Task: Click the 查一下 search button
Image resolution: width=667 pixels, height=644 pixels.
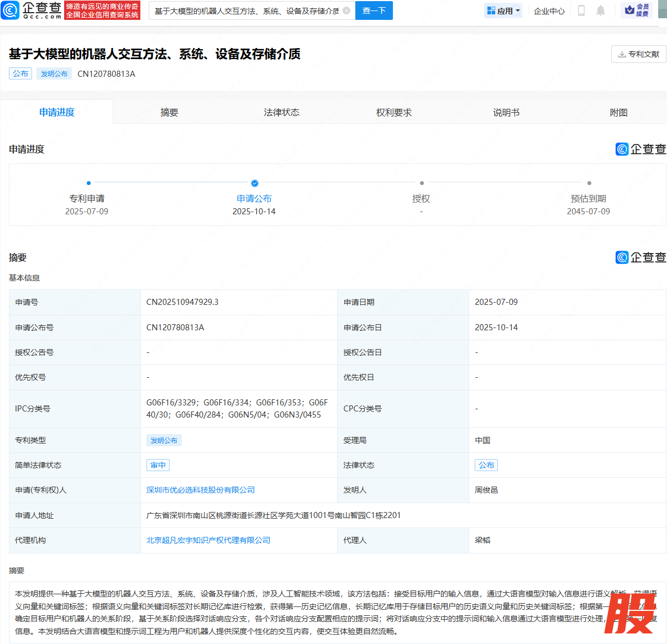Action: [x=374, y=10]
